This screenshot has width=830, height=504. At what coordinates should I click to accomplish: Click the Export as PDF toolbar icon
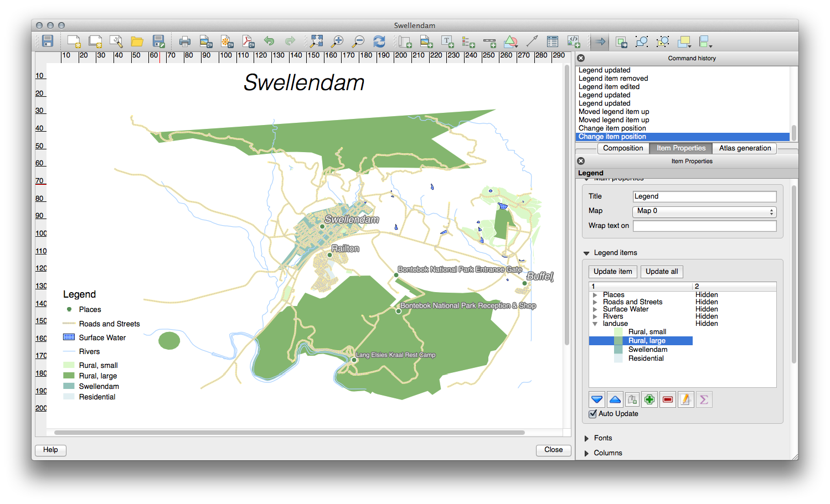248,41
